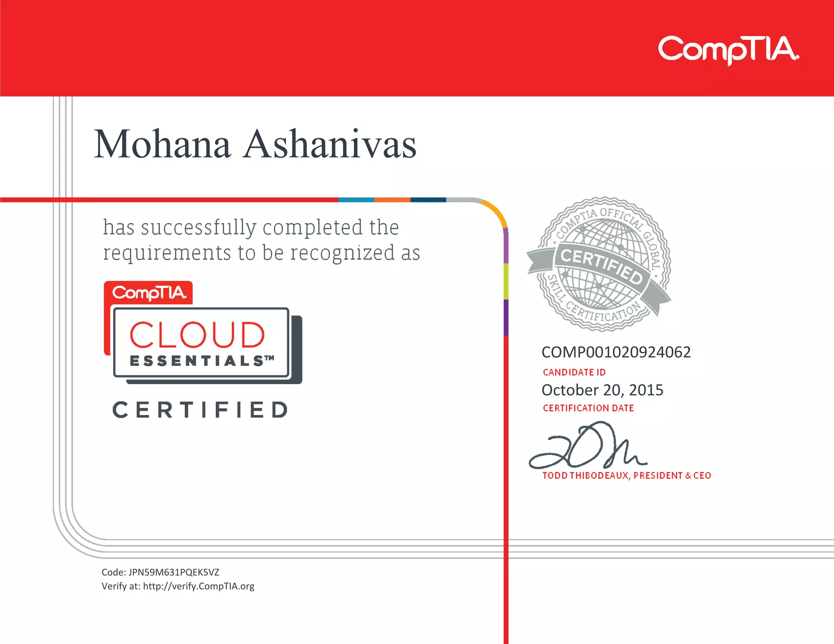This screenshot has width=834, height=644.
Task: Click the verification code JPN59M631PQEK5VZ
Action: pos(174,572)
